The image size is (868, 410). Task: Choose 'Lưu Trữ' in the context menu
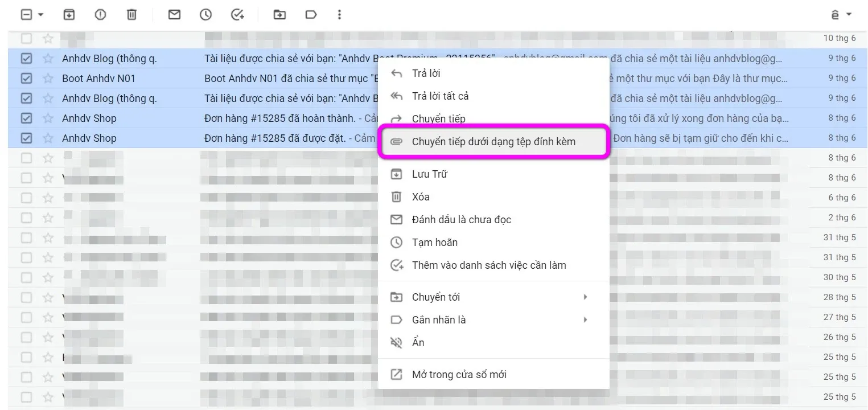[493, 174]
